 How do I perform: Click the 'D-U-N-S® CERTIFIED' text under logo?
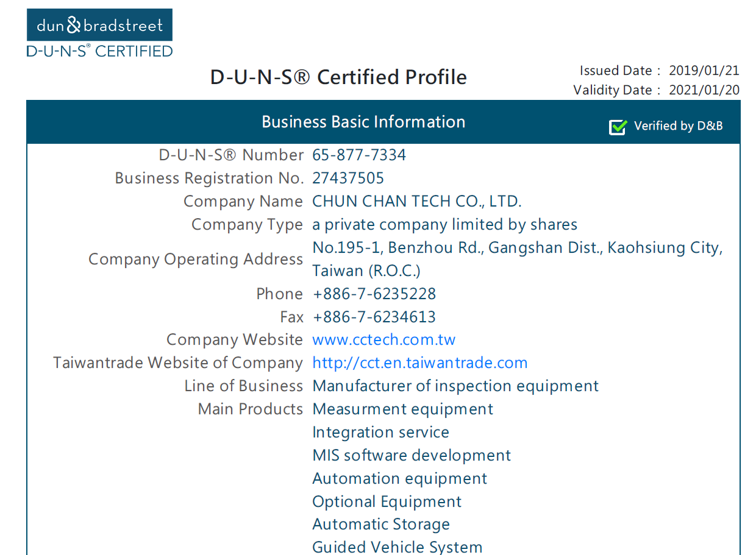click(99, 51)
